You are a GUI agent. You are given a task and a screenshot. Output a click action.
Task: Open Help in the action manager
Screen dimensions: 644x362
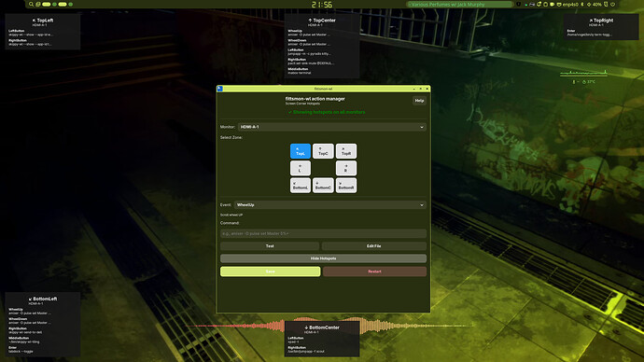(419, 101)
